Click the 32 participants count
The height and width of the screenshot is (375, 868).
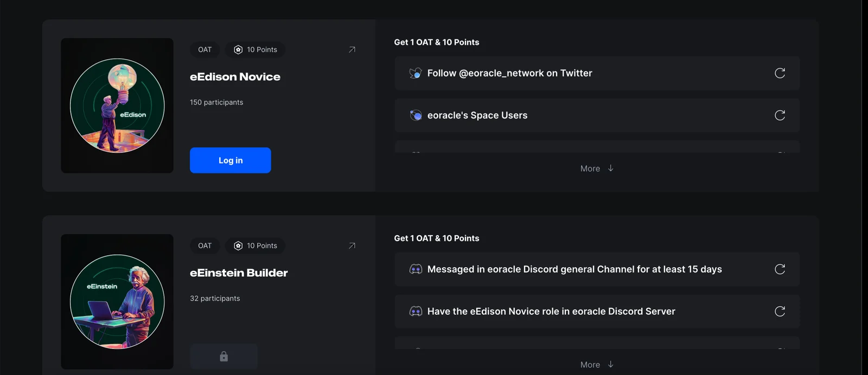(215, 299)
